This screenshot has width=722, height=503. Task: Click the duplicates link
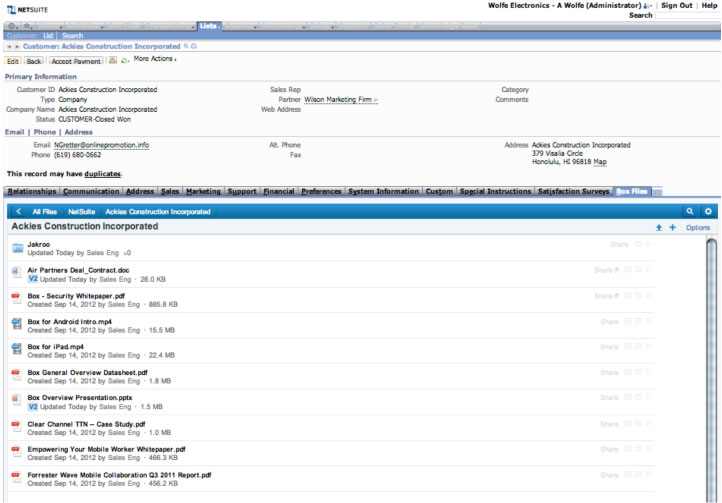[103, 174]
